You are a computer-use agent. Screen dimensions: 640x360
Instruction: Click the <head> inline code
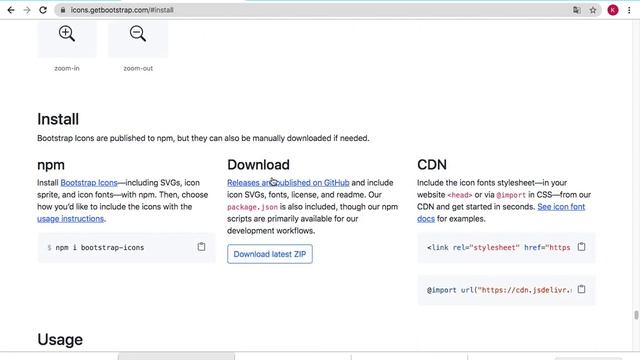[460, 195]
